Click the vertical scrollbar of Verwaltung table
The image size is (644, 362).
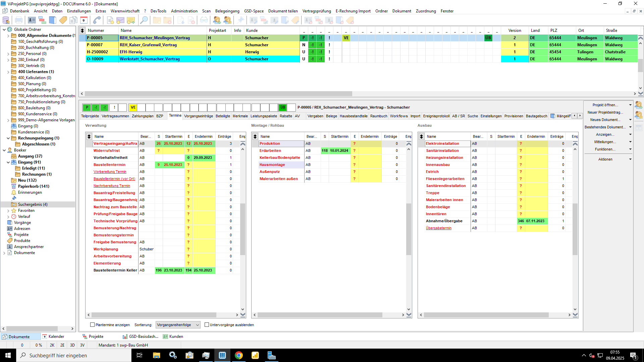click(243, 229)
